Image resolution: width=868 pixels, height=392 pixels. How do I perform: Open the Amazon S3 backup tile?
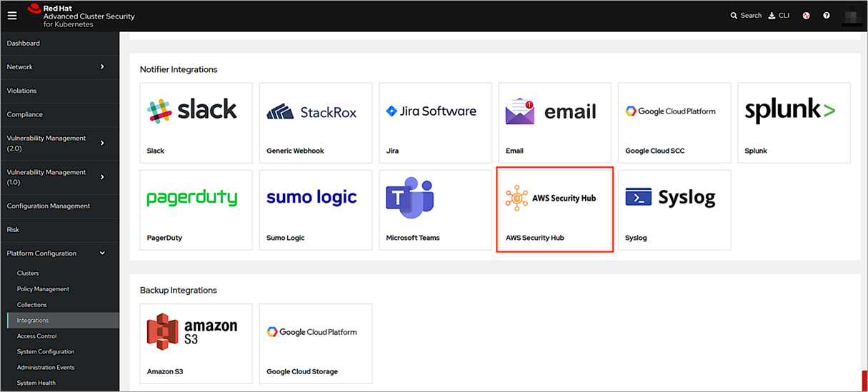(x=196, y=343)
